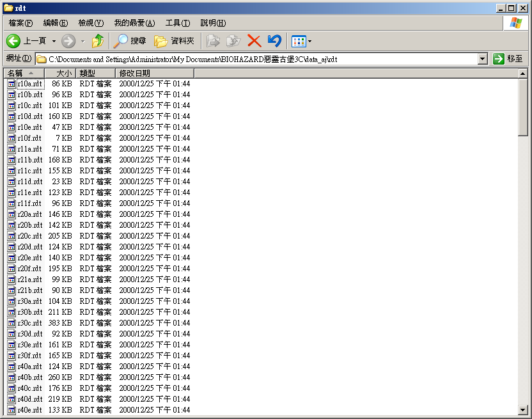Select file name r11d.rdt
The width and height of the screenshot is (532, 419).
click(x=30, y=182)
